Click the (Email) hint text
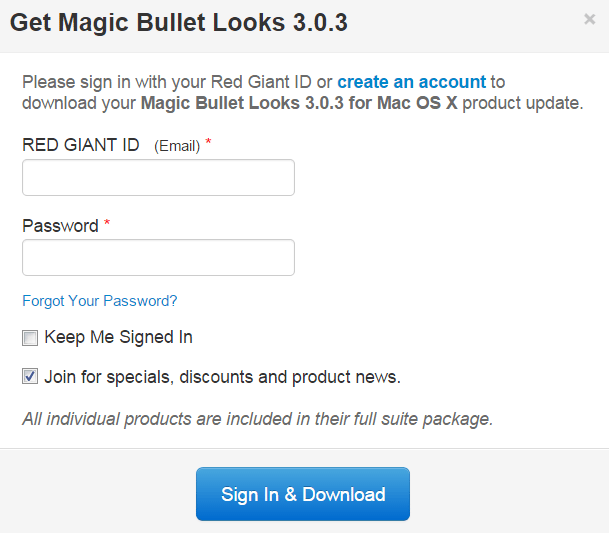The image size is (609, 533). click(x=177, y=146)
